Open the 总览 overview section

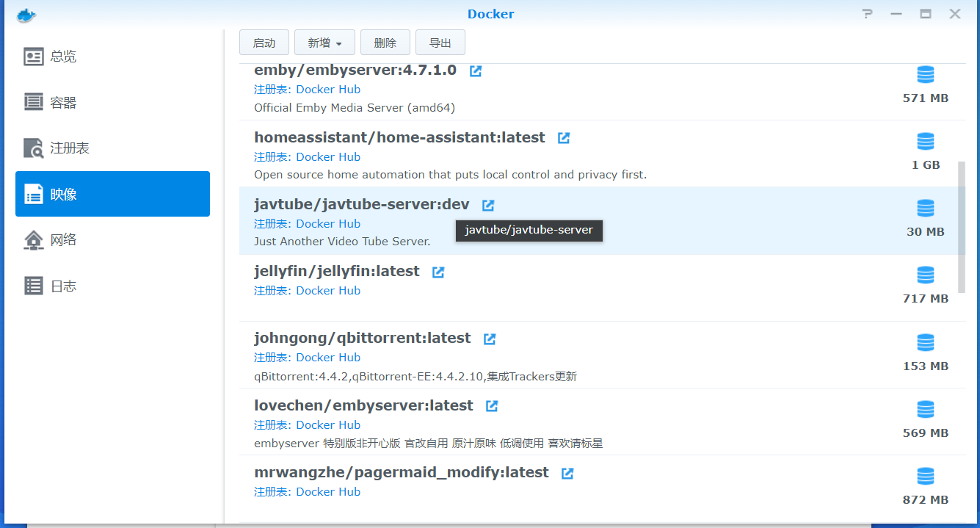pyautogui.click(x=112, y=57)
